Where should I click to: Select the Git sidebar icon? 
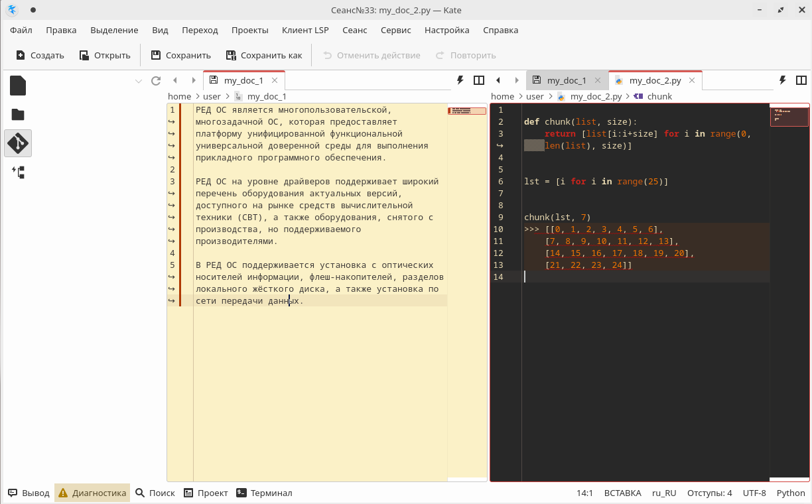tap(18, 143)
